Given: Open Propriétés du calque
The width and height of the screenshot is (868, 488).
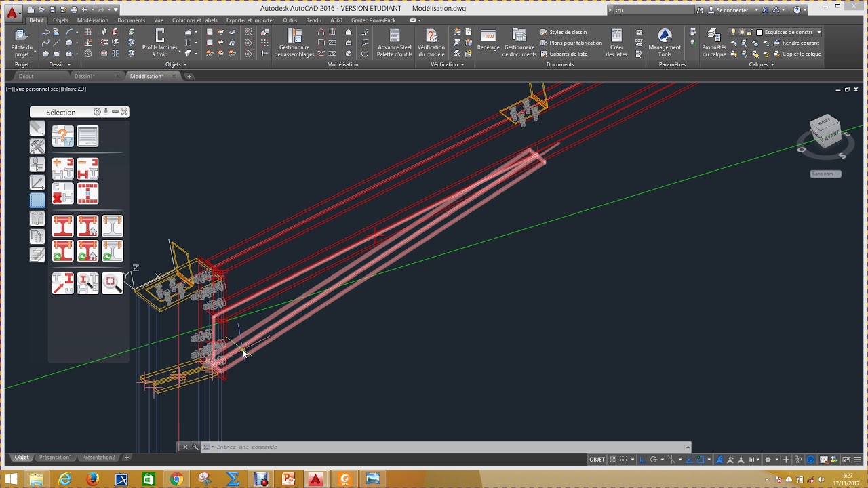Looking at the screenshot, I should tap(714, 42).
